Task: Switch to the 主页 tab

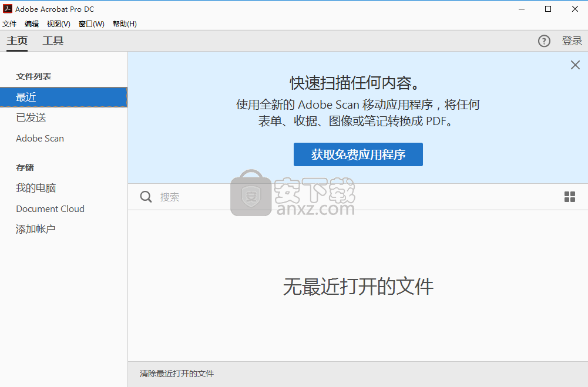Action: tap(17, 41)
